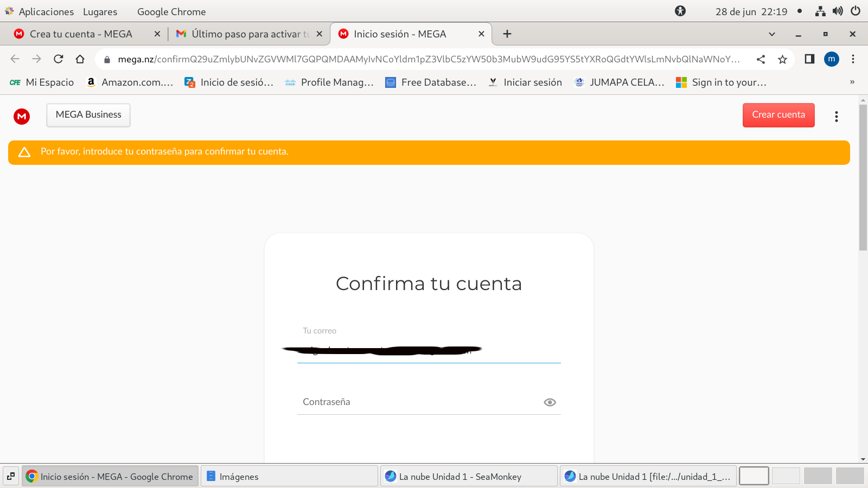868x488 pixels.
Task: Reload the page with the refresh icon
Action: 59,59
